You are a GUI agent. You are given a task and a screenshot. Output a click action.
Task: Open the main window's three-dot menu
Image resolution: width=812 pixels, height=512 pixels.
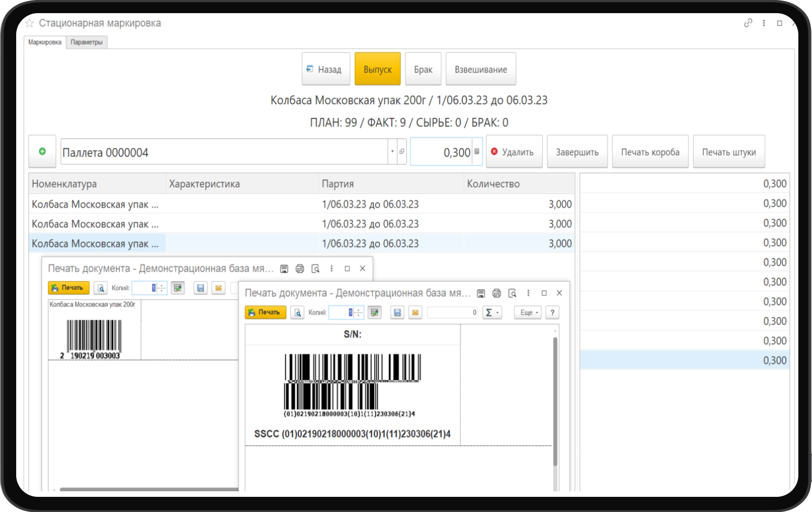(x=764, y=23)
